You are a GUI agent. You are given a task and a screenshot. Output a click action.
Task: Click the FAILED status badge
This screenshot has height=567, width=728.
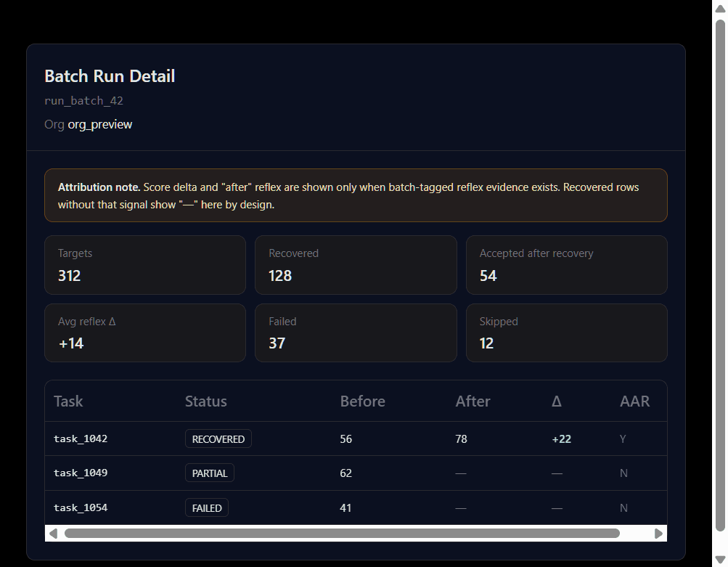click(x=206, y=507)
